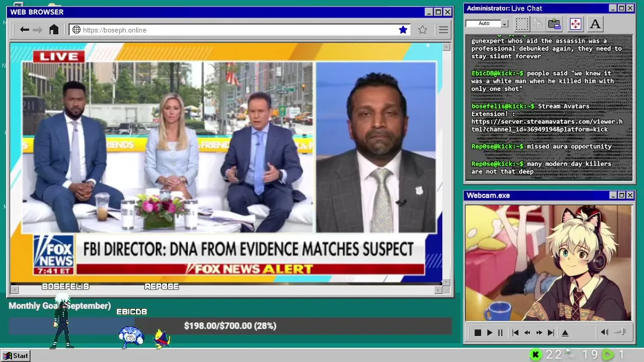The height and width of the screenshot is (362, 644).
Task: Click the 'many modern day killers' chat message
Action: point(541,167)
